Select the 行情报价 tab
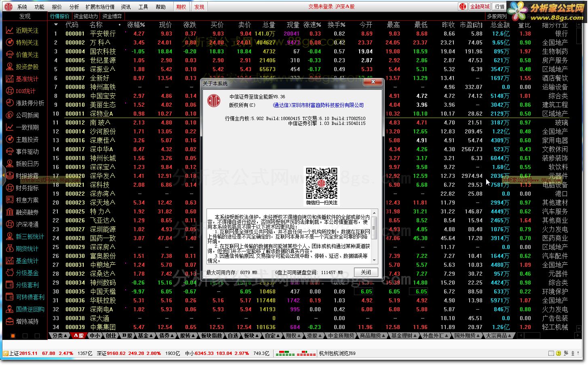Image resolution: width=588 pixels, height=365 pixels. coord(60,16)
